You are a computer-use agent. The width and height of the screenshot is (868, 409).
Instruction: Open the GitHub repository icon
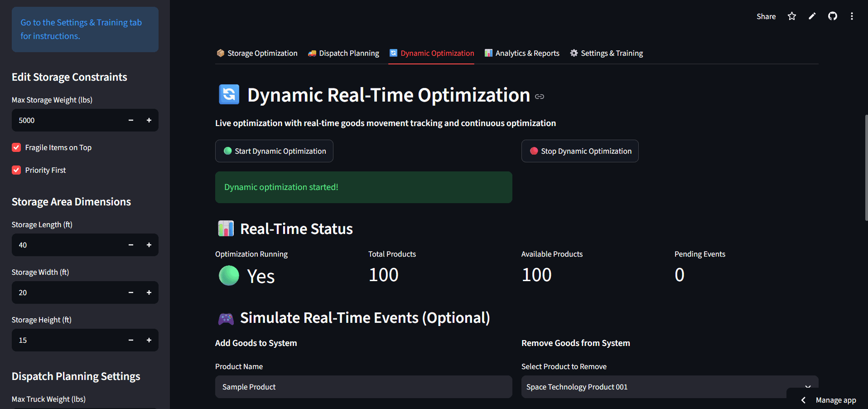pos(833,16)
